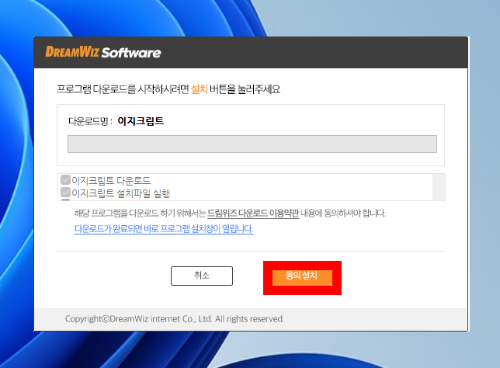Open the 드림위즈 다운로드 이용약관 link
The image size is (500, 368).
[253, 213]
